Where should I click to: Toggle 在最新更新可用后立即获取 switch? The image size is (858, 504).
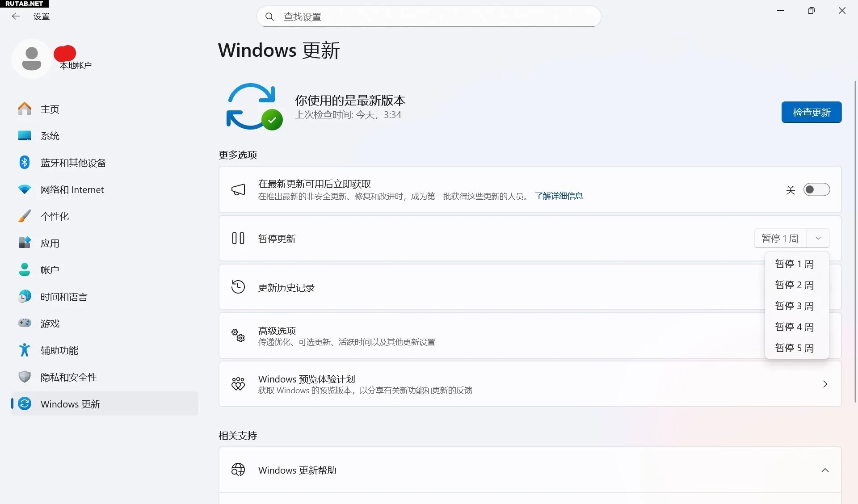click(816, 190)
